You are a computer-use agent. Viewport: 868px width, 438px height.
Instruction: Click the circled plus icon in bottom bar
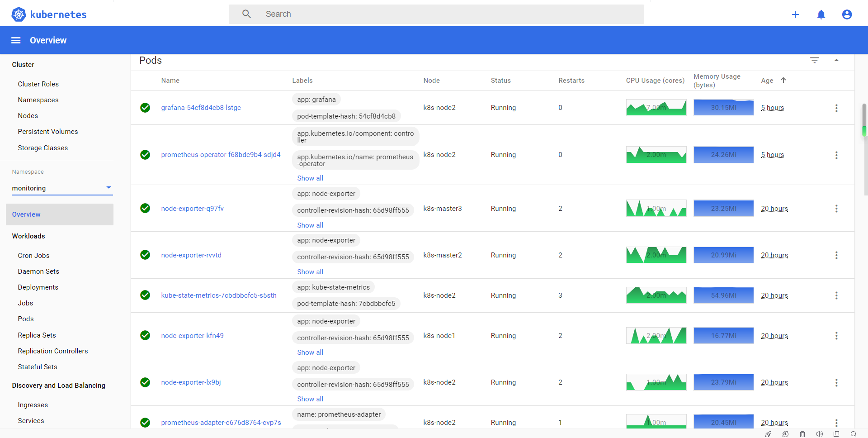point(785,434)
